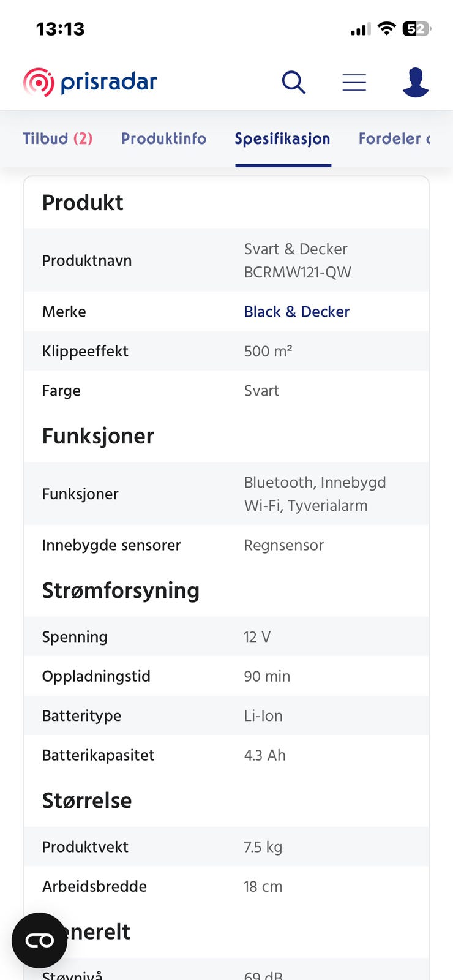The height and width of the screenshot is (980, 453).
Task: Go home via the prisradar logo
Action: [x=90, y=82]
